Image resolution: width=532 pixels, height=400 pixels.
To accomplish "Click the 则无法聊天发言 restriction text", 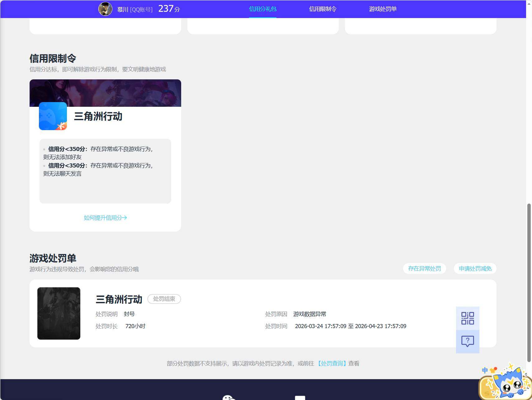I will pos(62,174).
